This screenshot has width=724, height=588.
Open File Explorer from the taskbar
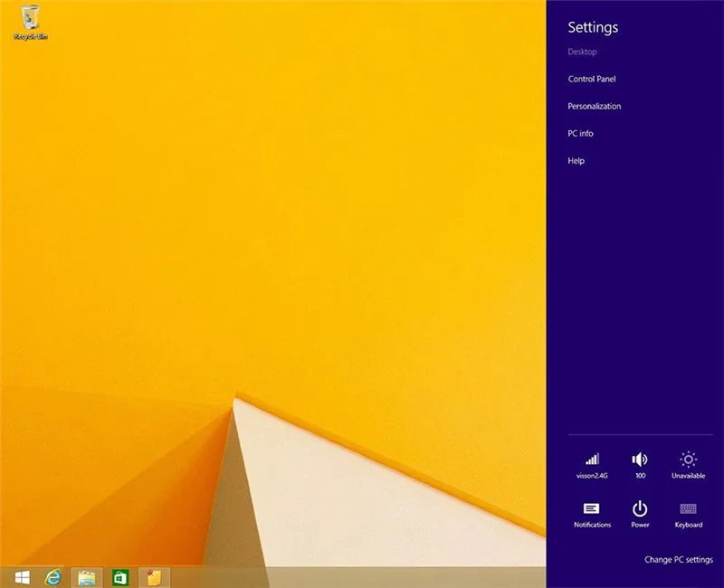[86, 577]
